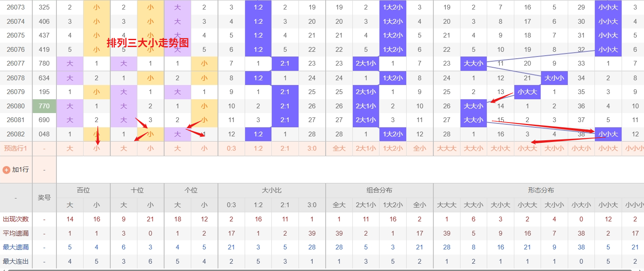
Task: Toggle 小 under 十位 in the 预选行1 row
Action: 150,148
